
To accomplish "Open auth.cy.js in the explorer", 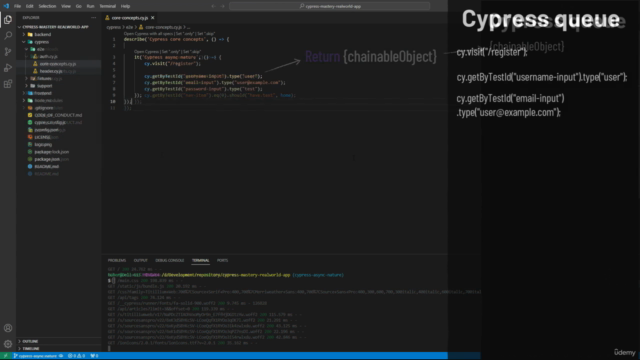I will click(49, 56).
